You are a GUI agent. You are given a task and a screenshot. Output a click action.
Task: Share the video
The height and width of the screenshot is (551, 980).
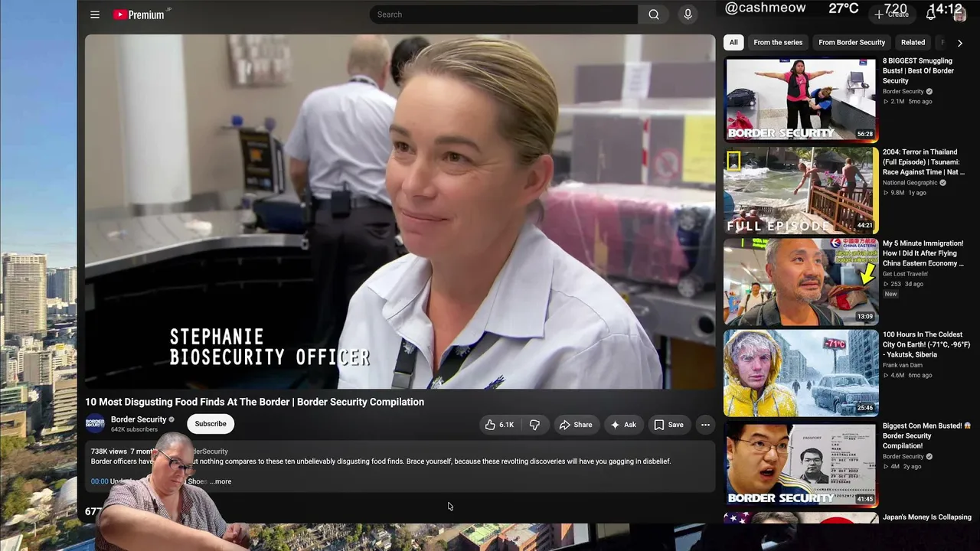(x=575, y=425)
